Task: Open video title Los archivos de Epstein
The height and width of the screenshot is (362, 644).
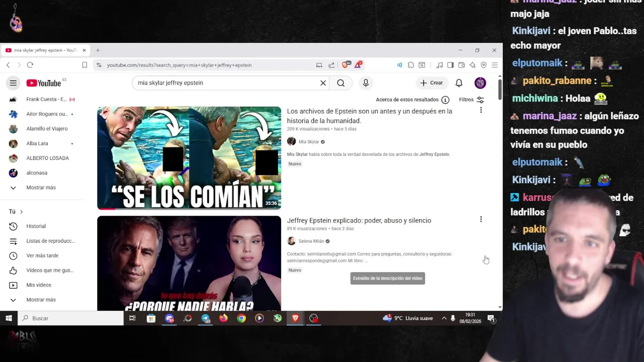Action: click(369, 116)
